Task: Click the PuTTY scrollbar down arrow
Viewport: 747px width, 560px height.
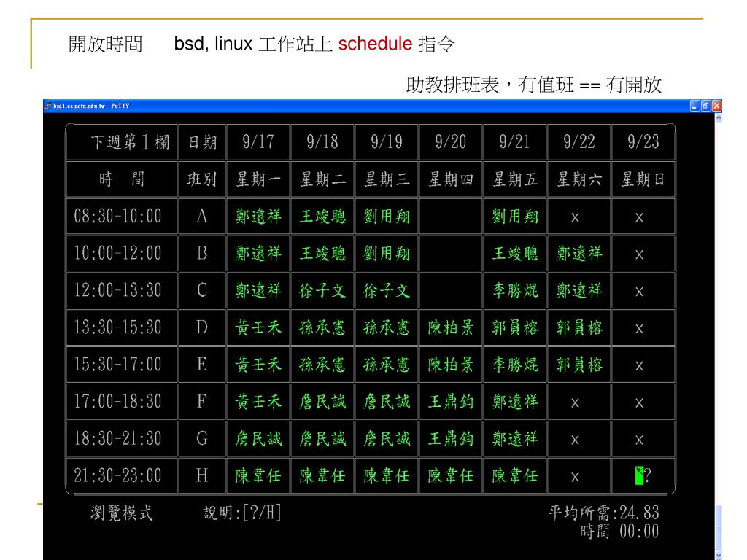Action: 719,556
